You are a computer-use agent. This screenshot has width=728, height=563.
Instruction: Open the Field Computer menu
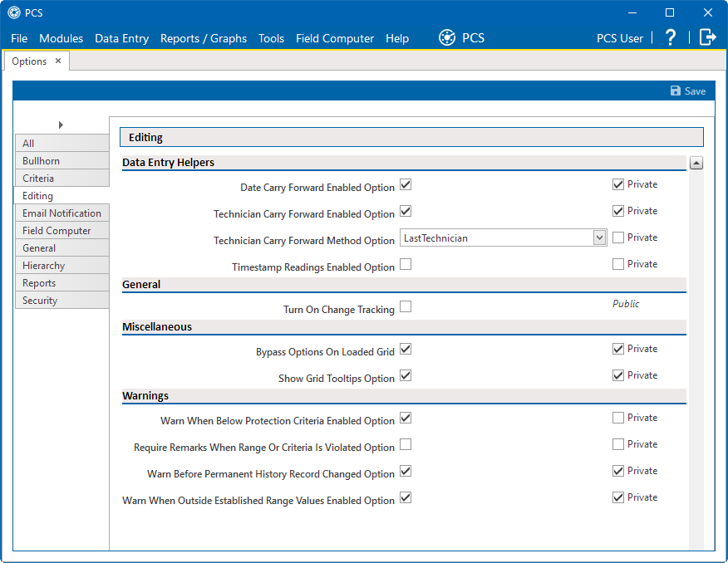click(335, 38)
